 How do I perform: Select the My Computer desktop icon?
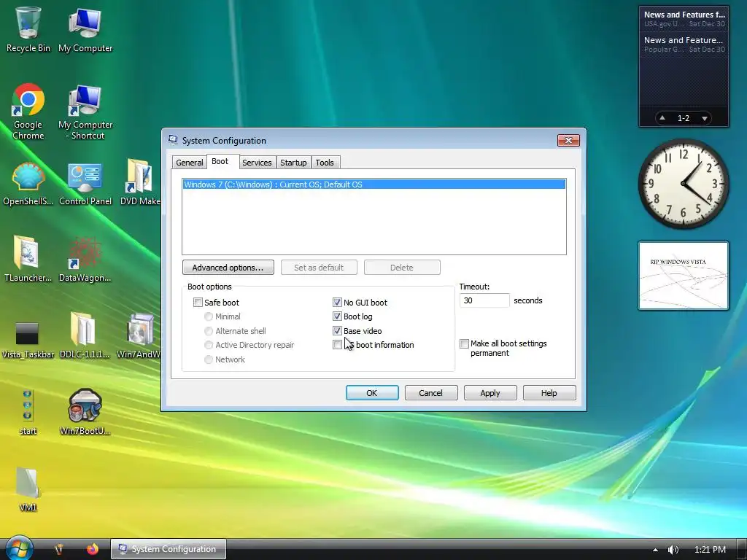(x=85, y=29)
